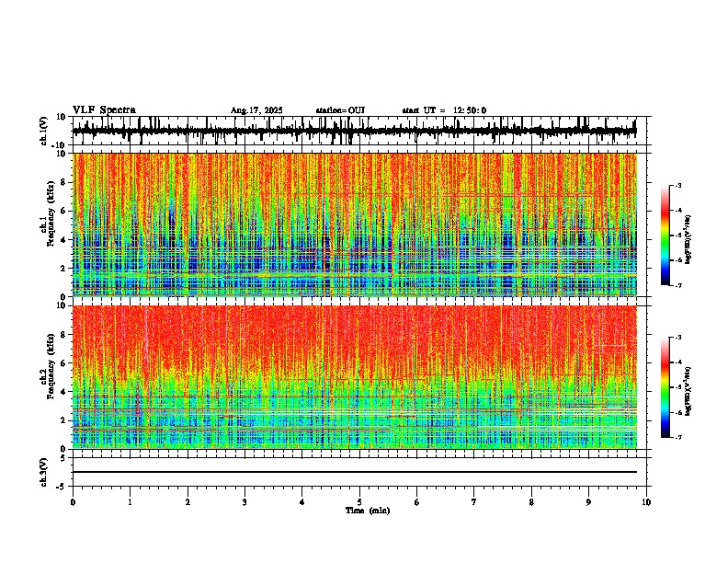Click the "-3" label on ch.1 color scale
The height and width of the screenshot is (563, 728).
coord(678,185)
